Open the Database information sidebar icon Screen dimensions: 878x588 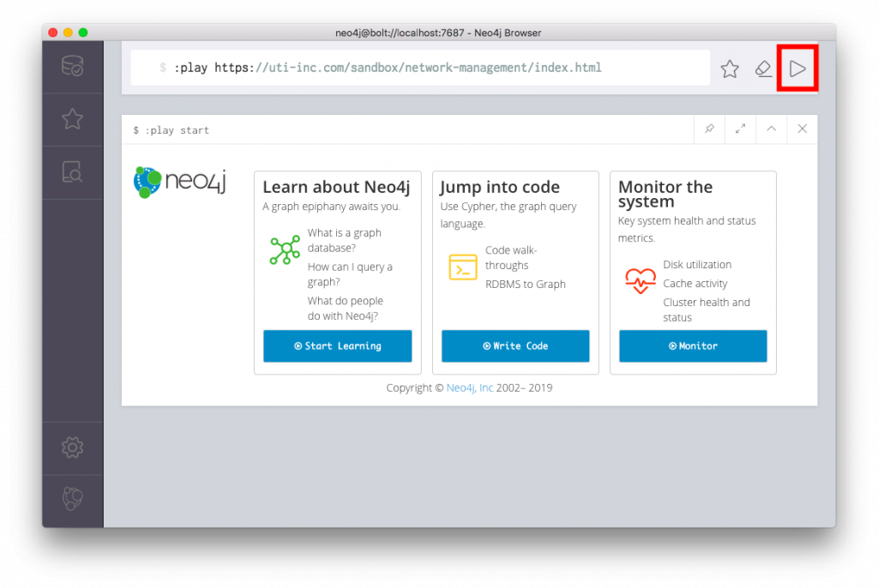(72, 67)
